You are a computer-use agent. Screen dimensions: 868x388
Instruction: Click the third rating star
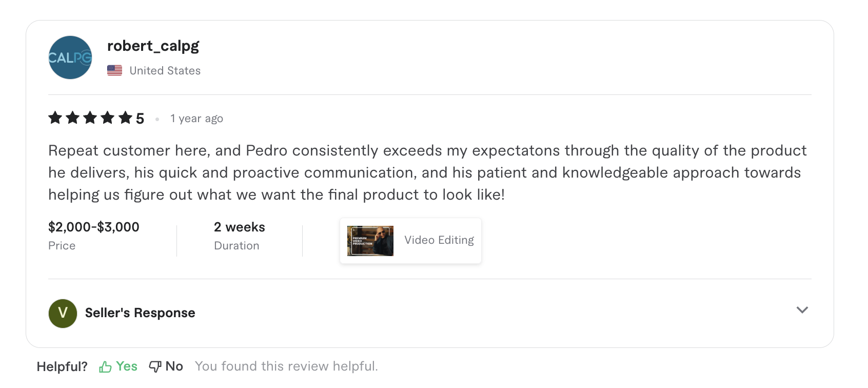[x=90, y=118]
